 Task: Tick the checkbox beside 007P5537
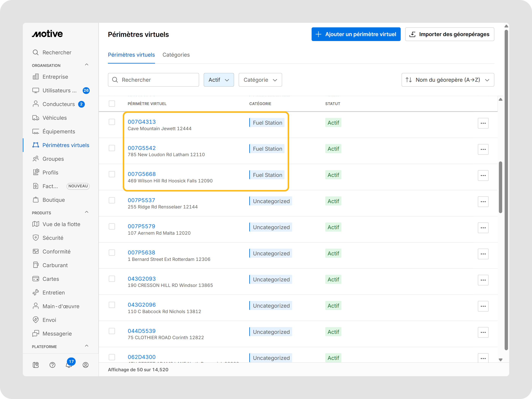(112, 200)
